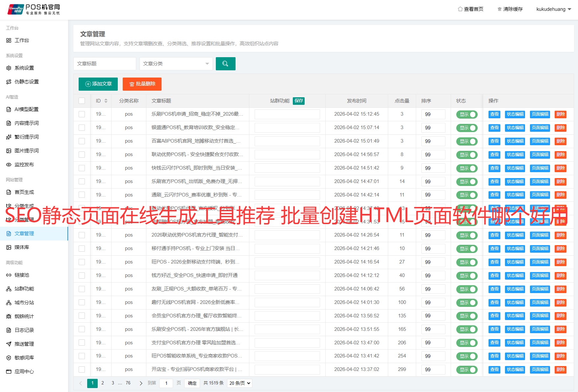Screen dimensions: 578x392
Task: Check the select-all checkbox in table header
Action: point(82,101)
